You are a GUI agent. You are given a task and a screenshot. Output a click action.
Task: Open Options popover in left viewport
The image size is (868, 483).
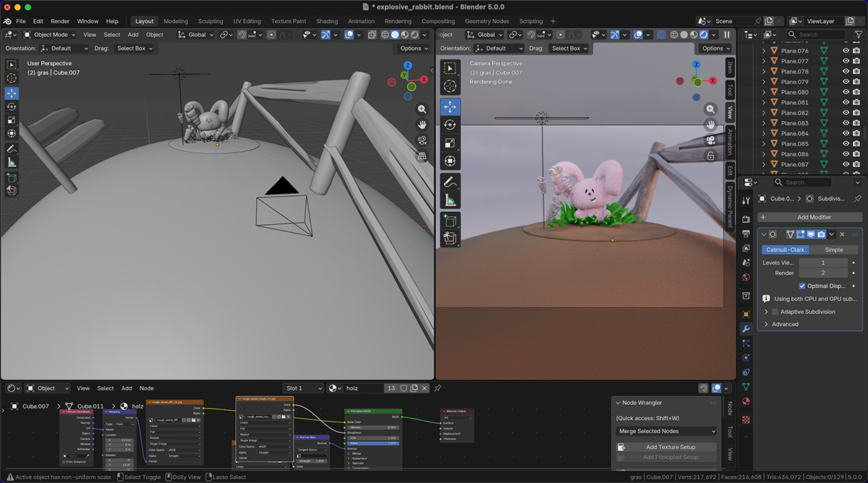pos(414,48)
